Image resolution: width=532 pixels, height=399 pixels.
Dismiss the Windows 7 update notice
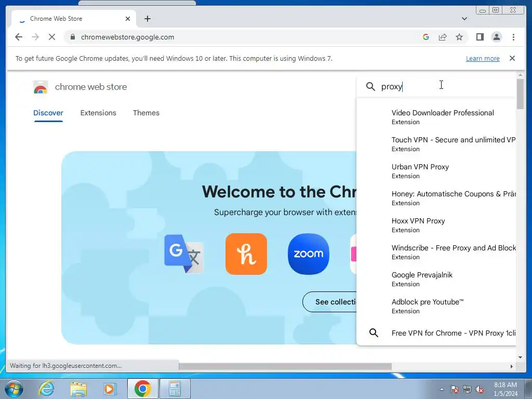(512, 58)
